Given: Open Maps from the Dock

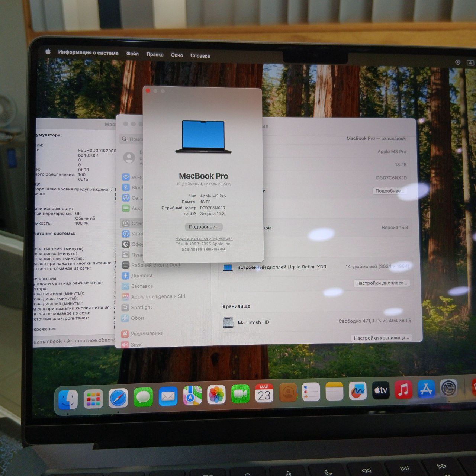Looking at the screenshot, I should pyautogui.click(x=193, y=396).
